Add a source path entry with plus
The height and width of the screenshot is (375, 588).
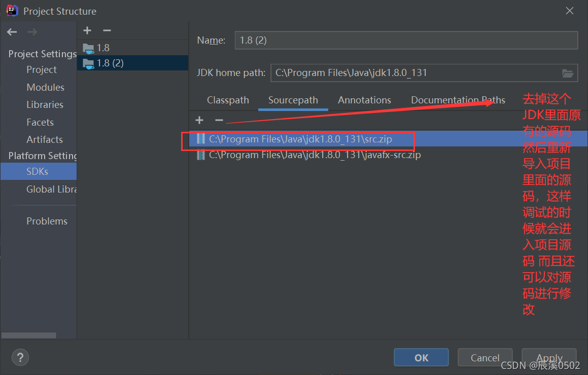point(199,120)
